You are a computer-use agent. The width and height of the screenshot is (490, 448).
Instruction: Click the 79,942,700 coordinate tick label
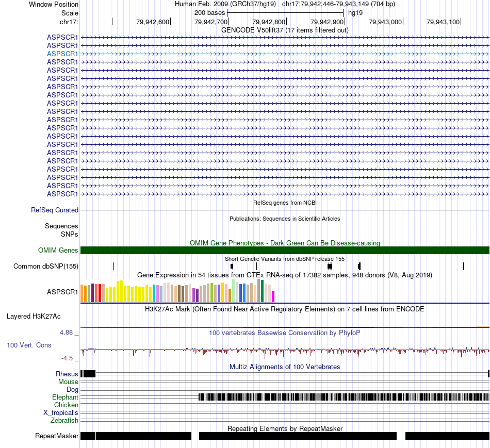click(x=211, y=22)
